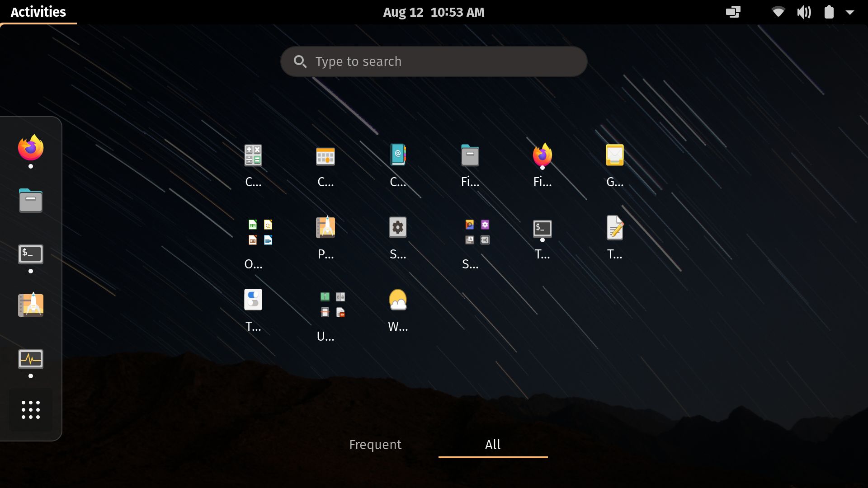The width and height of the screenshot is (868, 488).
Task: Click the Type to search field
Action: (x=434, y=61)
